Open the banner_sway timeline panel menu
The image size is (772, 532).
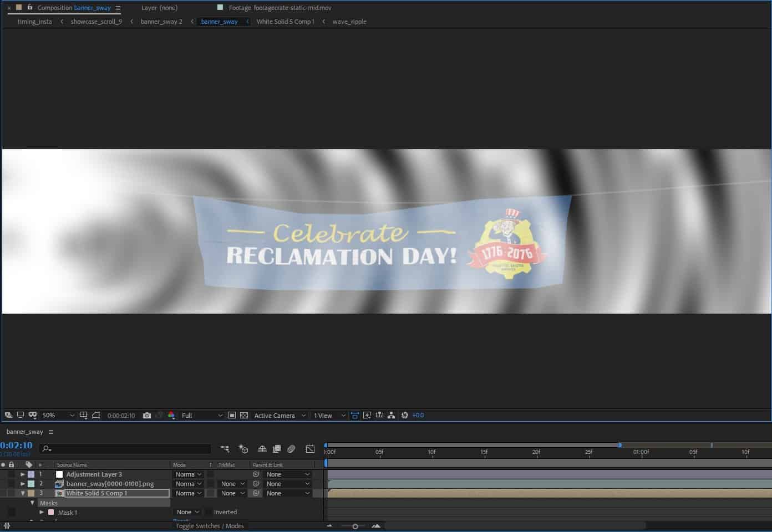51,432
